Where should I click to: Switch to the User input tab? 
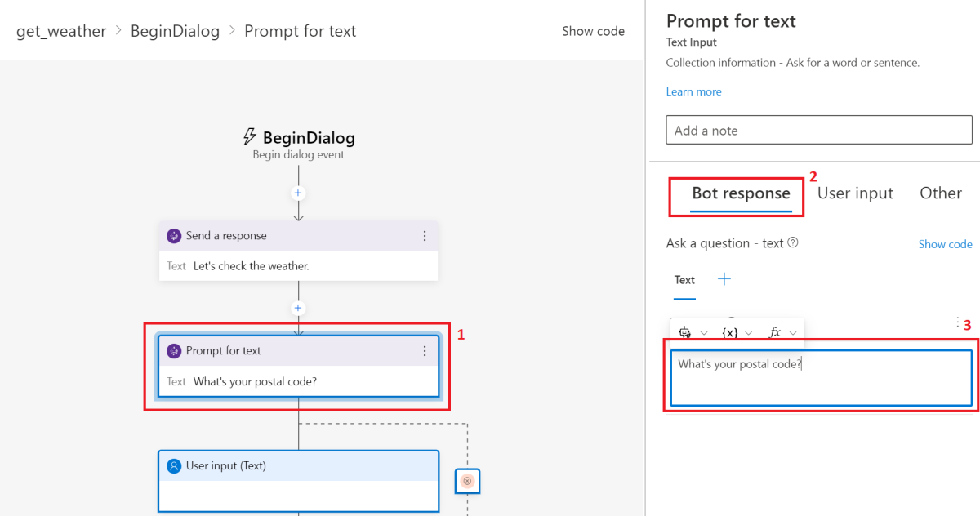pos(855,193)
